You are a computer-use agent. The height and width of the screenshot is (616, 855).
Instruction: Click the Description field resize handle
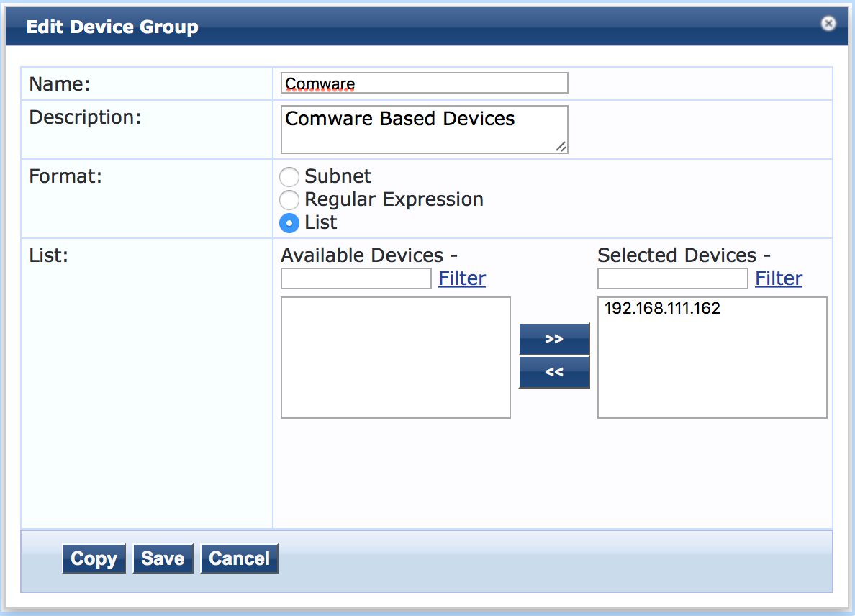561,147
